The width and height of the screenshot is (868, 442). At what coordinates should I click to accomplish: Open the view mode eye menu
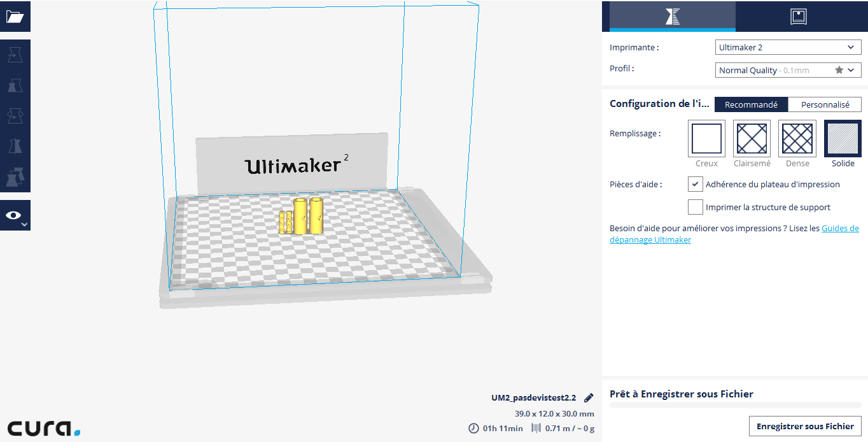(15, 216)
